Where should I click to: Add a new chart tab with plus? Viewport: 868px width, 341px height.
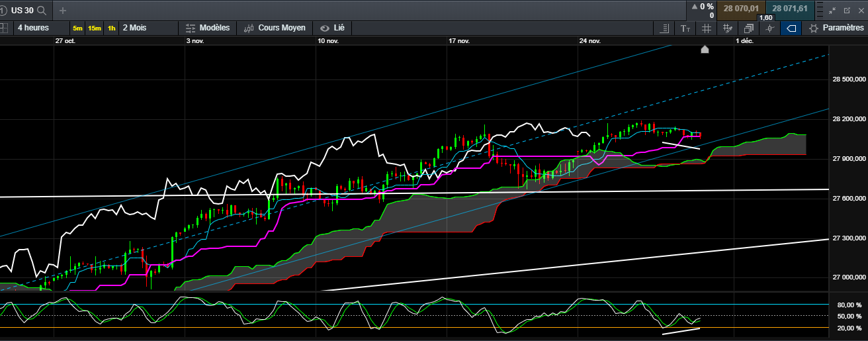(63, 11)
